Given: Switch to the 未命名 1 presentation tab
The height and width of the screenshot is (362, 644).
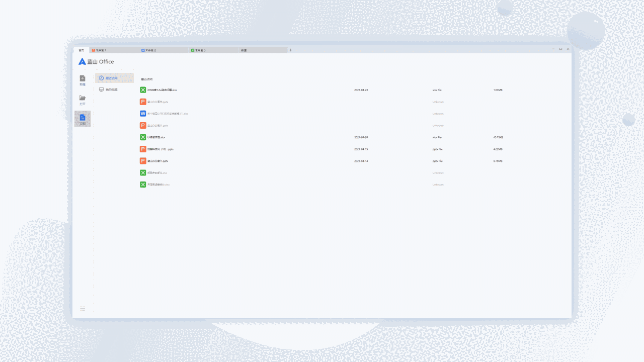Looking at the screenshot, I should pos(115,50).
